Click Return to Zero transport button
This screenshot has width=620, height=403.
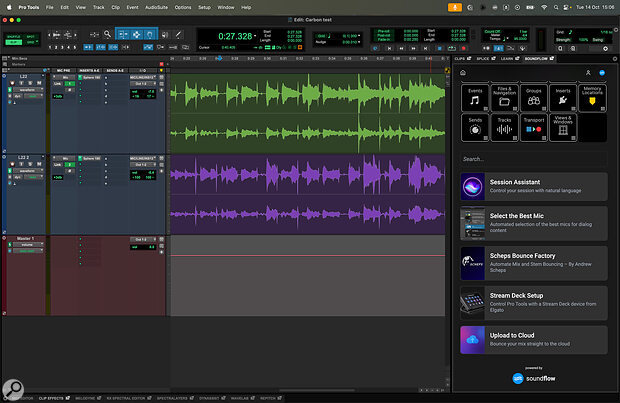389,48
